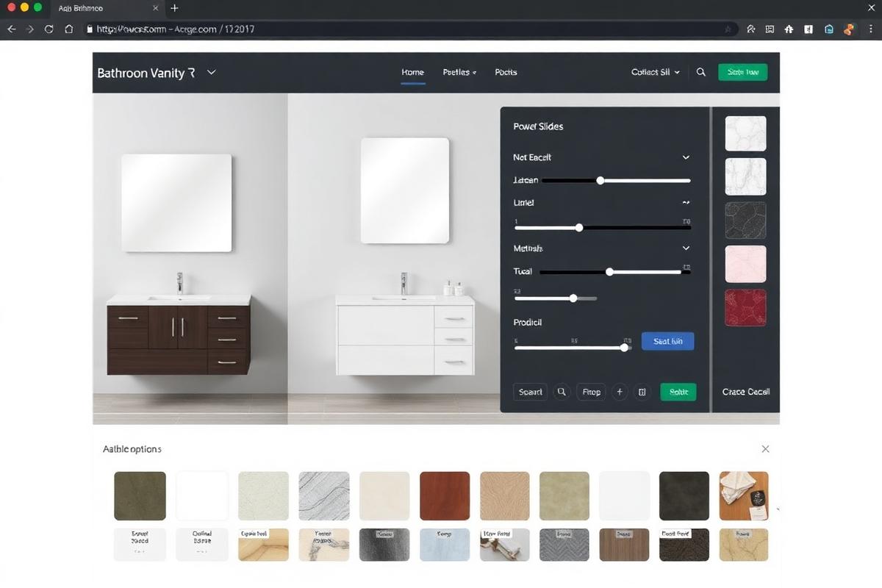Click the search magnifier icon beside Fitop button

562,392
